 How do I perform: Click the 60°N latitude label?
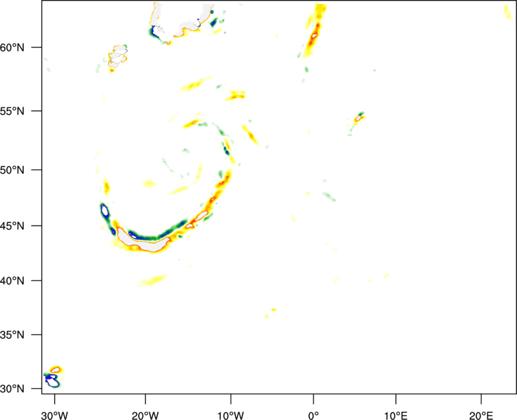(12, 48)
